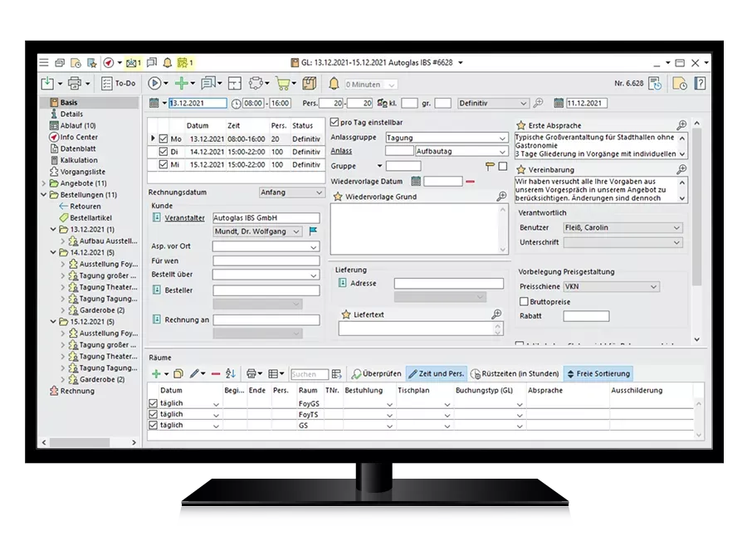The image size is (747, 560).
Task: Select Kalkulation in the left sidebar
Action: [x=78, y=160]
